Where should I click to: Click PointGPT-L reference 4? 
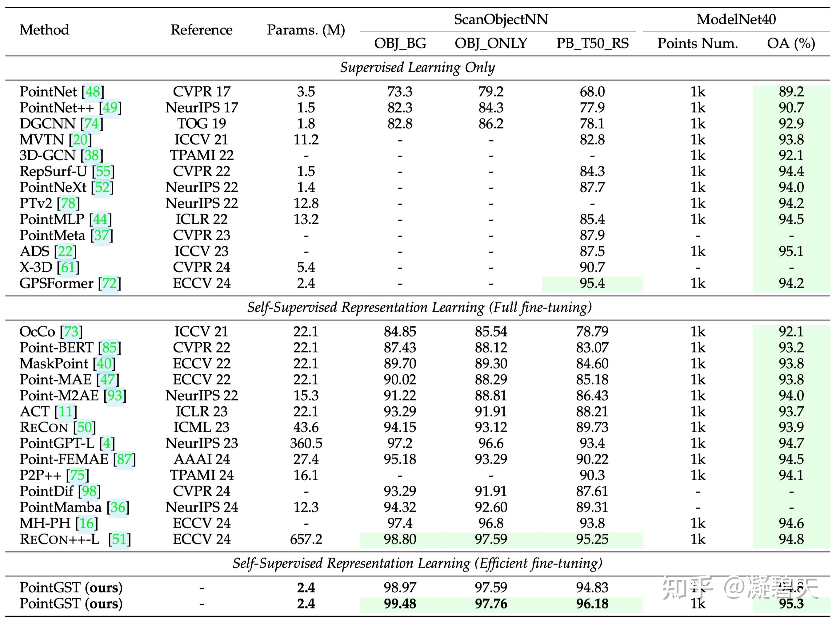coord(107,444)
